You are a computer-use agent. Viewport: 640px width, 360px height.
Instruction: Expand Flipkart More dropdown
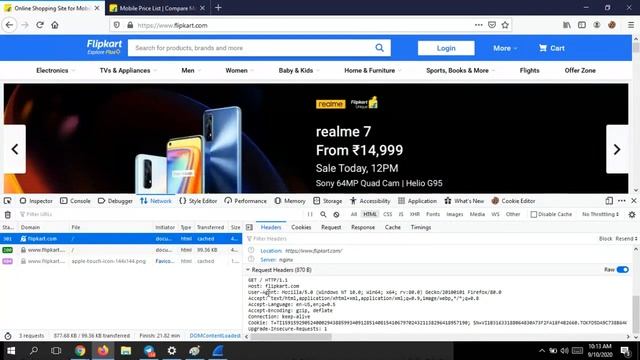(505, 48)
